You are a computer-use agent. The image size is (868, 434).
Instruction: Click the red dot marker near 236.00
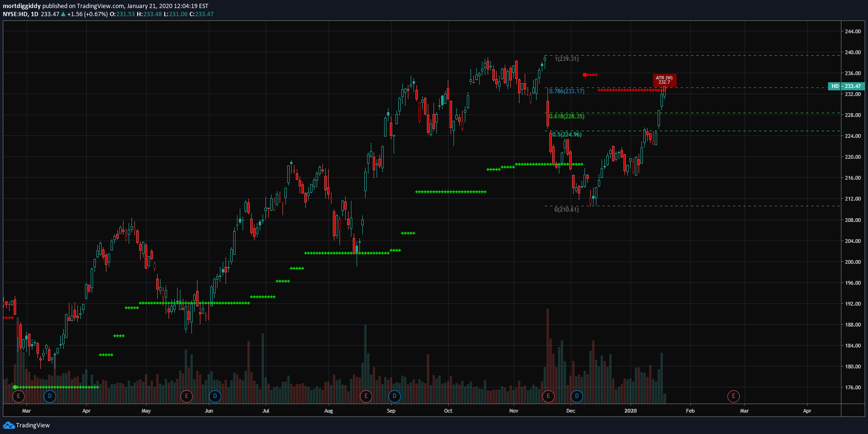pyautogui.click(x=585, y=75)
